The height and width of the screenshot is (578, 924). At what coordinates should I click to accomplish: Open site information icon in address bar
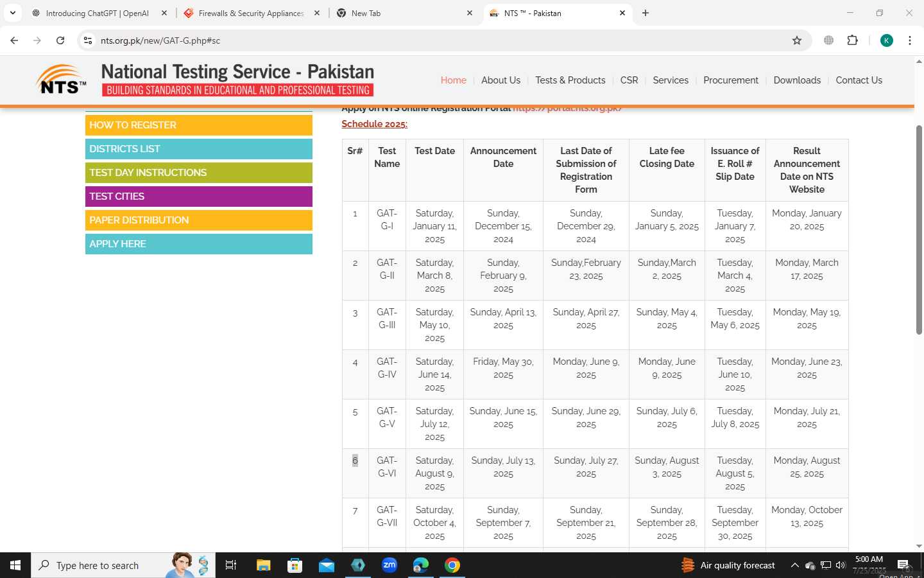pyautogui.click(x=88, y=40)
